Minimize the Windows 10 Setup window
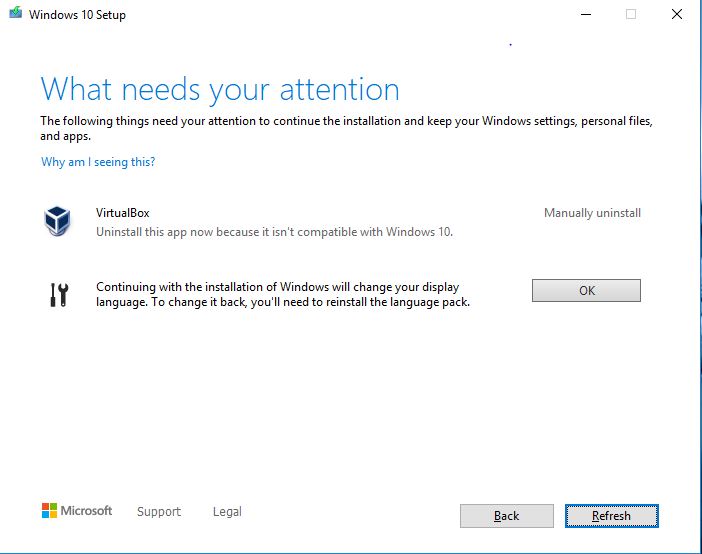The height and width of the screenshot is (554, 702). click(586, 14)
